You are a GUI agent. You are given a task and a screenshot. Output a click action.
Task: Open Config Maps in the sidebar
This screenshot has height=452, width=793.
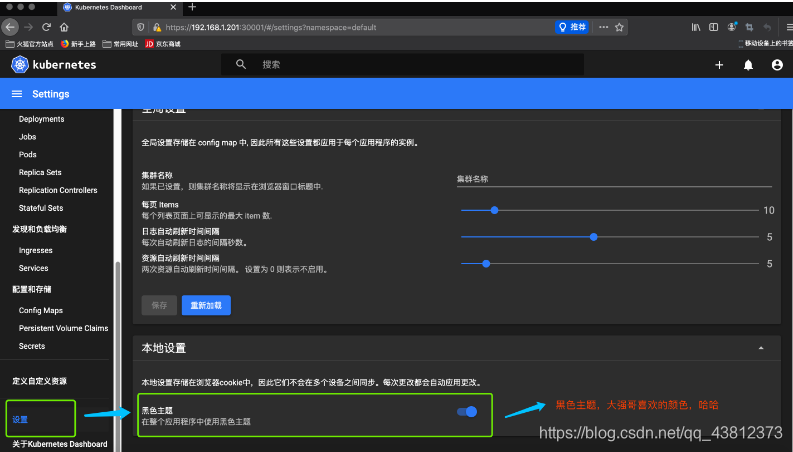tap(41, 310)
